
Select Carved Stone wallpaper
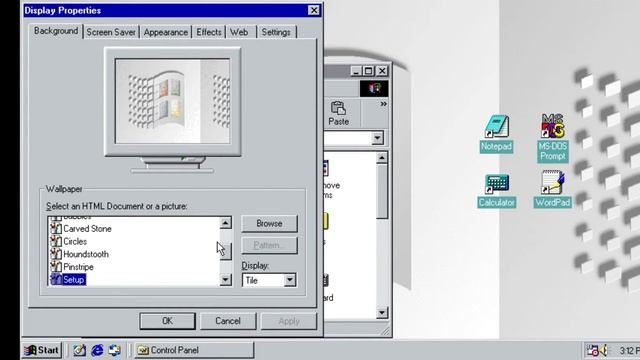pos(87,229)
